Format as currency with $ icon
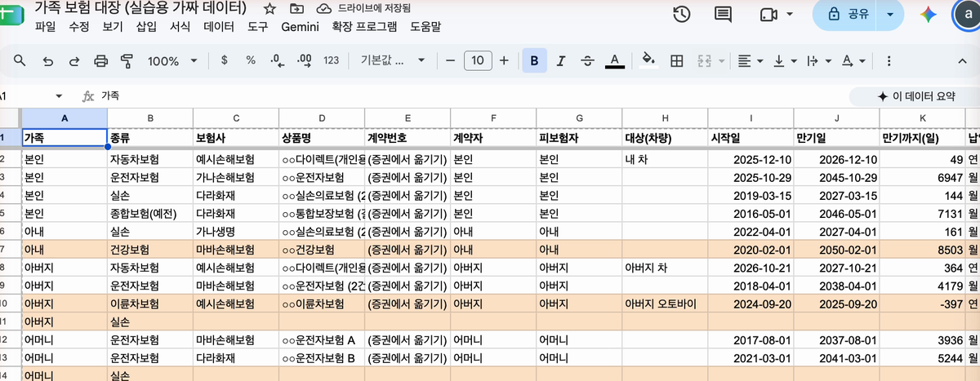 [225, 60]
